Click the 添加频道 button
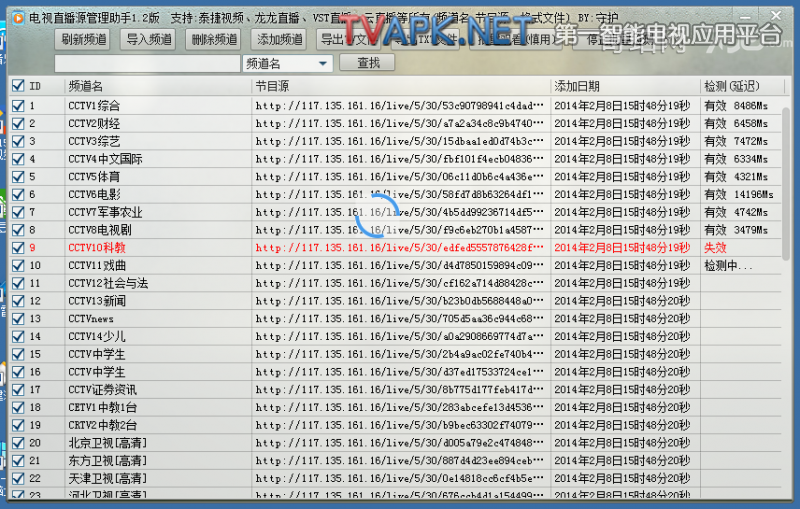Screen dimensions: 800x509 (279, 39)
